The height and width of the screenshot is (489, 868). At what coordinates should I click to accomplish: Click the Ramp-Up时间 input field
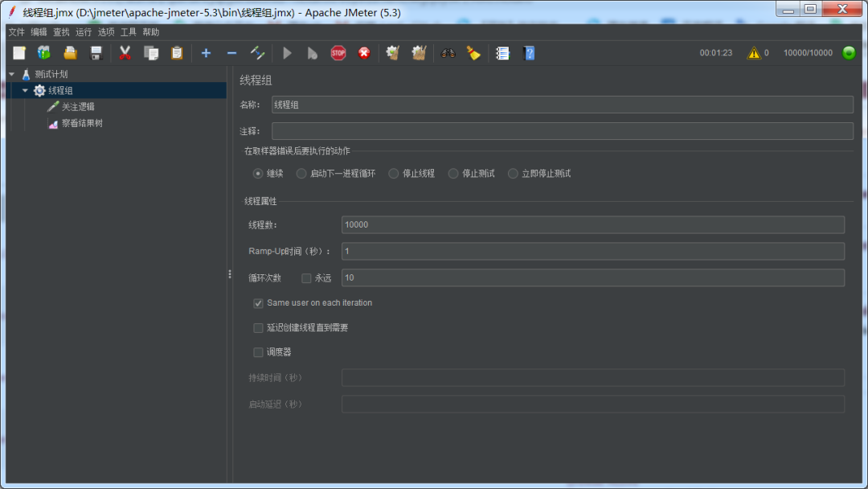point(593,252)
